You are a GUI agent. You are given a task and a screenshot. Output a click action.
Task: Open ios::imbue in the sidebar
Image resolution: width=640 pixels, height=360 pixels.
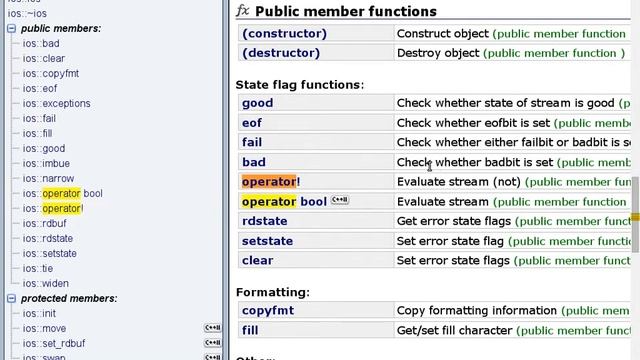(46, 164)
